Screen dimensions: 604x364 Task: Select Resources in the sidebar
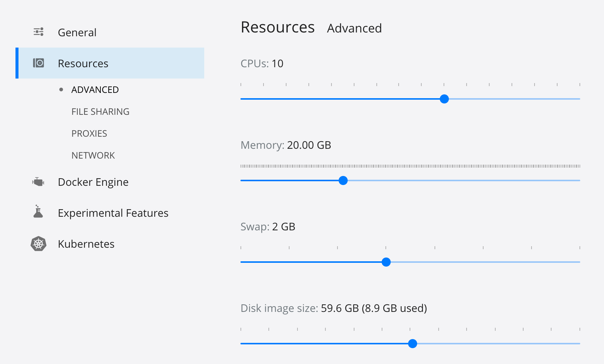tap(83, 63)
